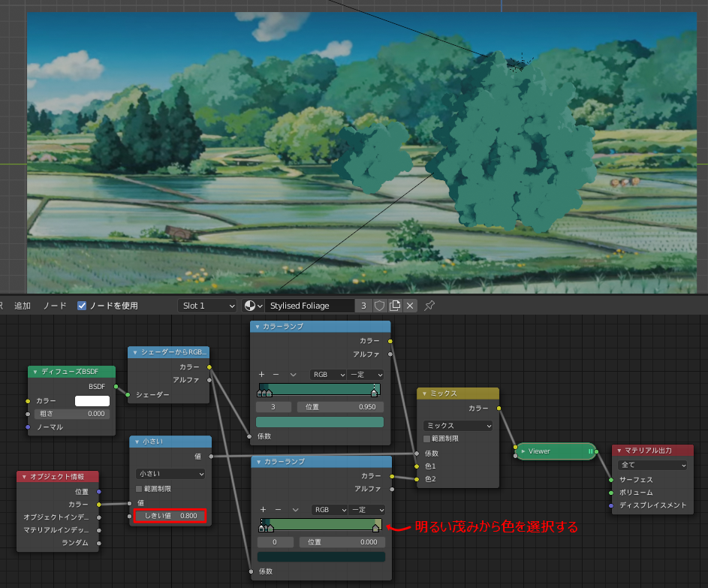Click the plus icon in lower color ramp
The image size is (708, 588).
[263, 509]
